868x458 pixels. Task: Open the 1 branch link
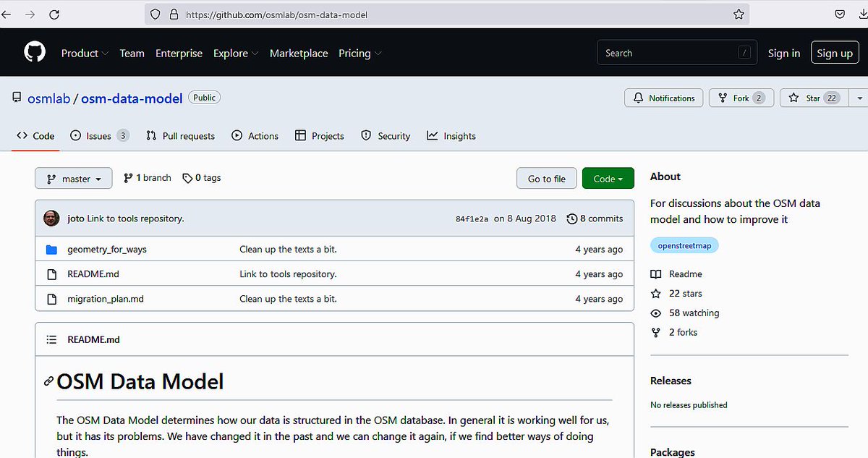pos(148,178)
